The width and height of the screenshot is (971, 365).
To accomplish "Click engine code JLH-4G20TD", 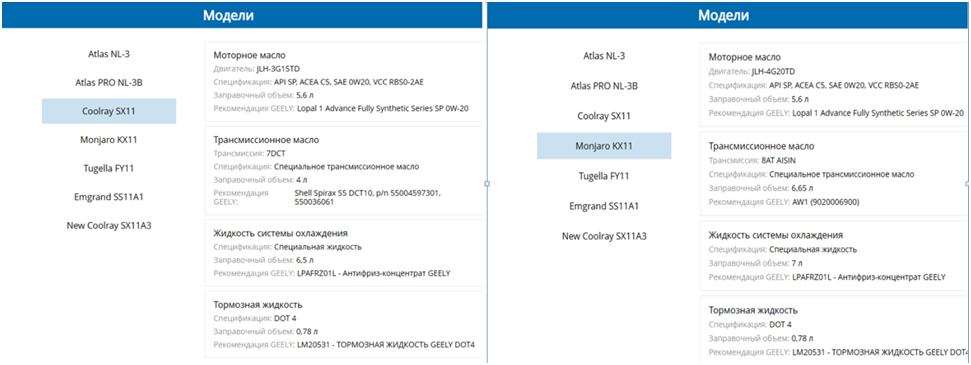I will pos(773,71).
